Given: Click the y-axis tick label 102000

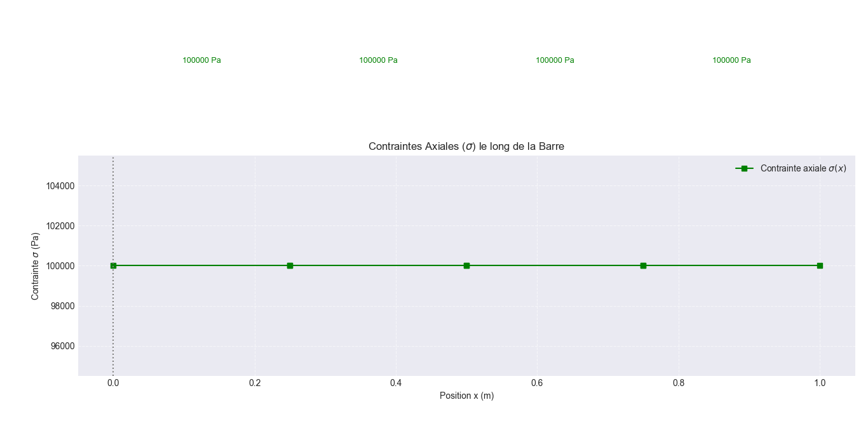Looking at the screenshot, I should (x=60, y=226).
